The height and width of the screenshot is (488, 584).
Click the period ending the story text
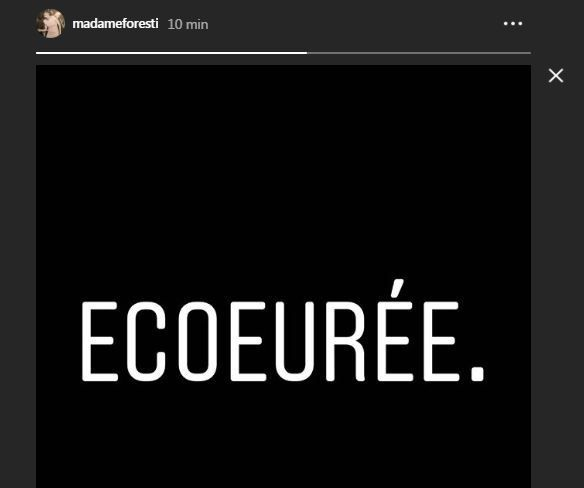[x=477, y=374]
